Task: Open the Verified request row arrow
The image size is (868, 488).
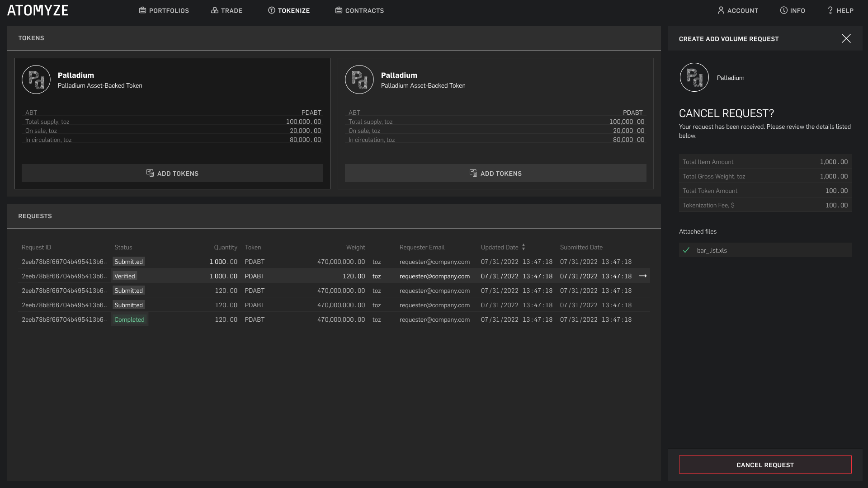Action: click(x=642, y=276)
